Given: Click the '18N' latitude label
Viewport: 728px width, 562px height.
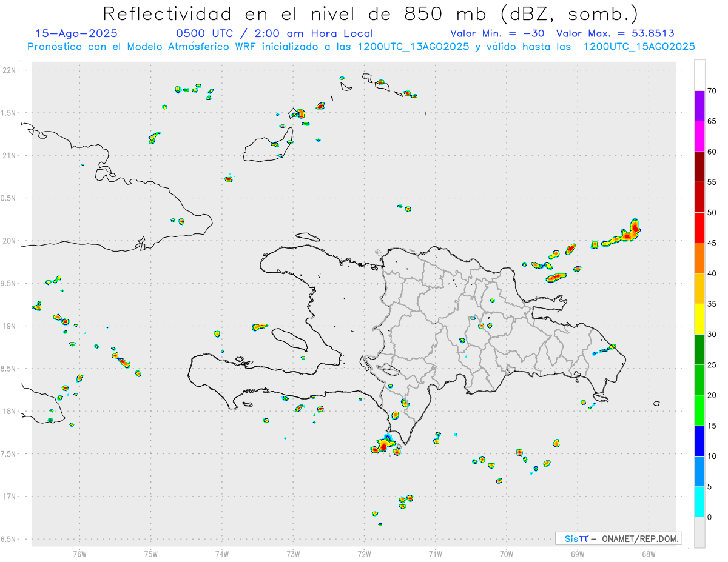Looking at the screenshot, I should coord(10,412).
